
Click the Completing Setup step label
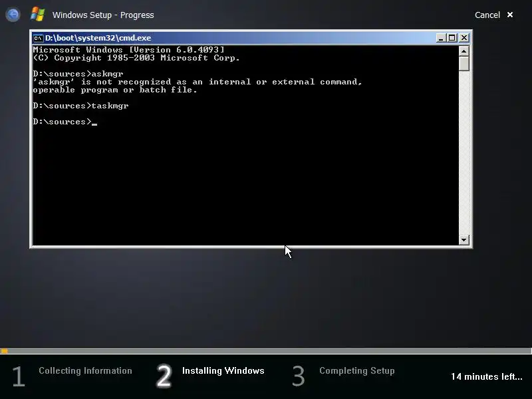click(357, 371)
